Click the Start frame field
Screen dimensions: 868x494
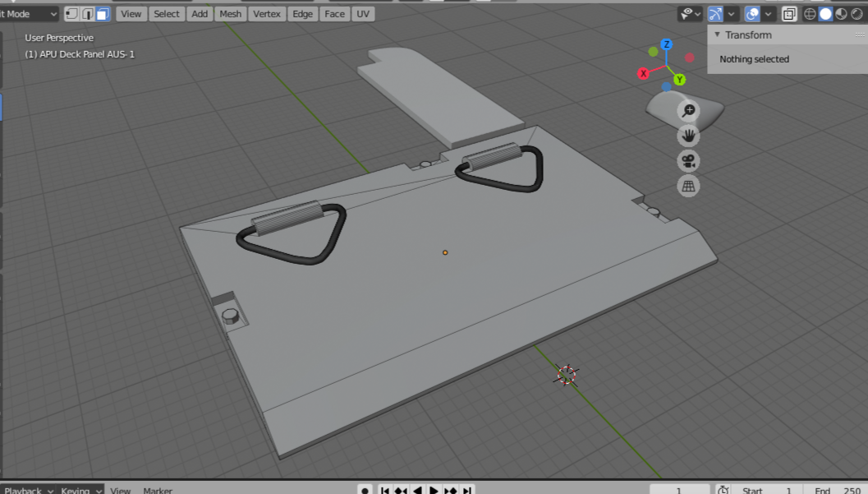pyautogui.click(x=766, y=490)
